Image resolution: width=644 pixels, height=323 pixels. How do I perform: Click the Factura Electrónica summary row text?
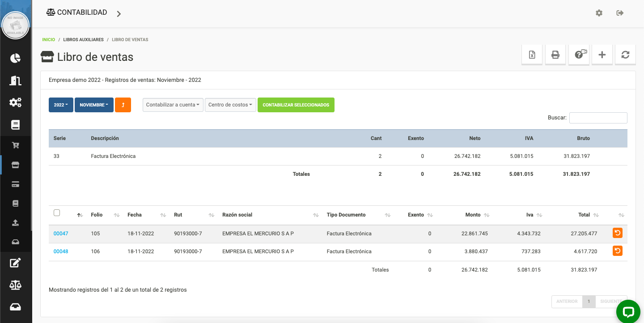click(x=113, y=156)
